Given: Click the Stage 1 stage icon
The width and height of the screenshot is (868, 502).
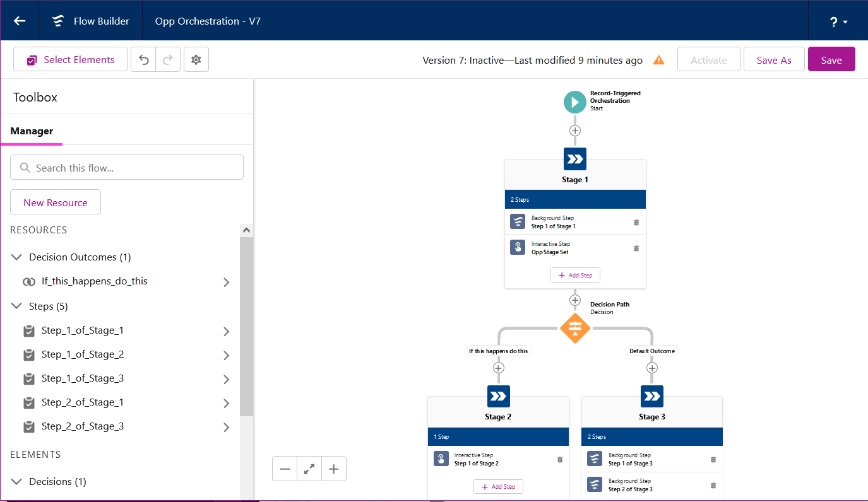Looking at the screenshot, I should click(x=574, y=158).
